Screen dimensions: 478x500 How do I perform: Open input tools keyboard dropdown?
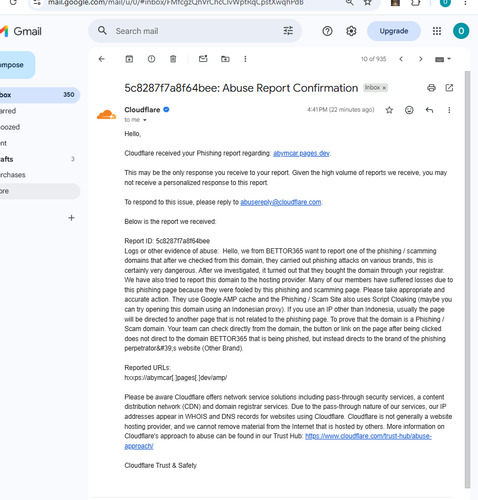443,59
